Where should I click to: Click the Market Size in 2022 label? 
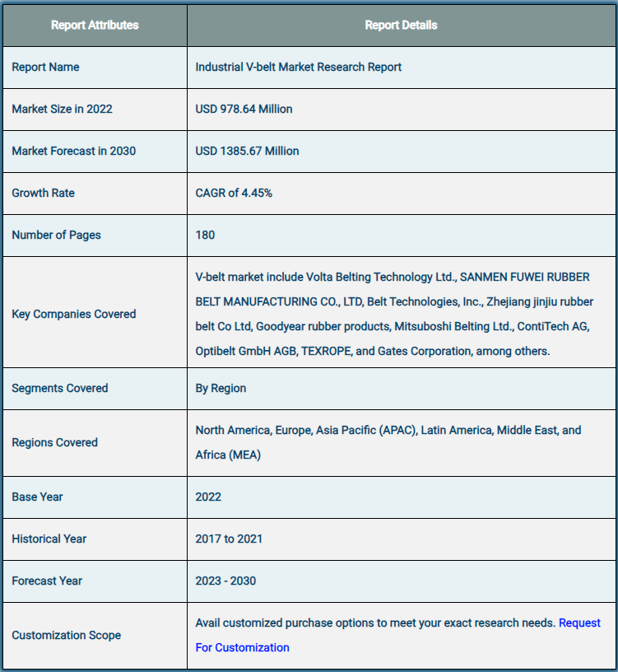[x=62, y=110]
